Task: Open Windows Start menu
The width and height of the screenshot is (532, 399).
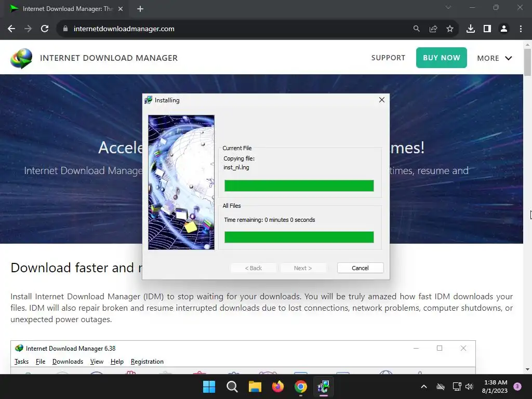Action: (x=209, y=387)
